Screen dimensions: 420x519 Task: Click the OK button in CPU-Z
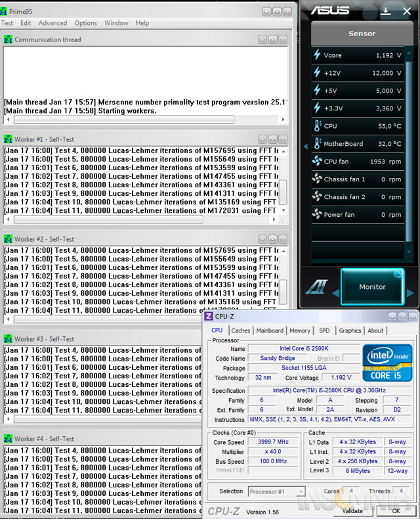pyautogui.click(x=396, y=510)
